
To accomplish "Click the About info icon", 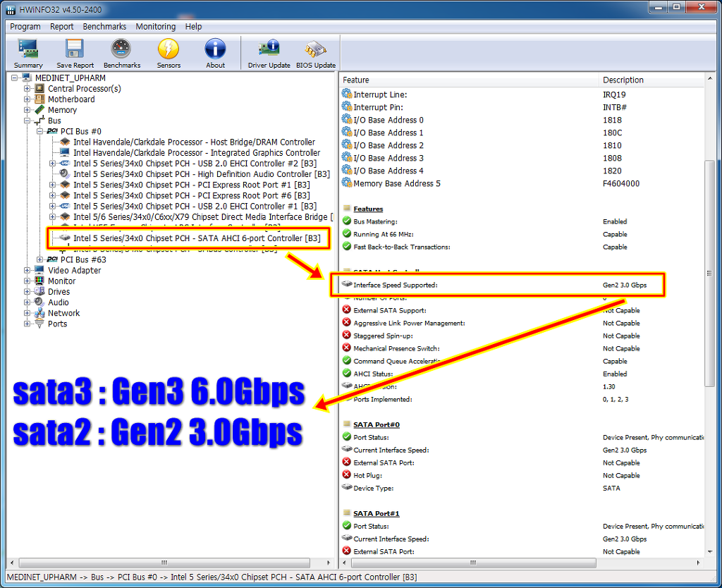I will coord(215,49).
